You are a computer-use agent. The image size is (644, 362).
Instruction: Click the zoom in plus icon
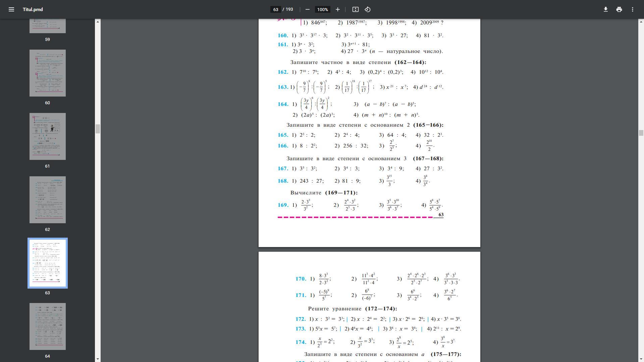tap(338, 9)
